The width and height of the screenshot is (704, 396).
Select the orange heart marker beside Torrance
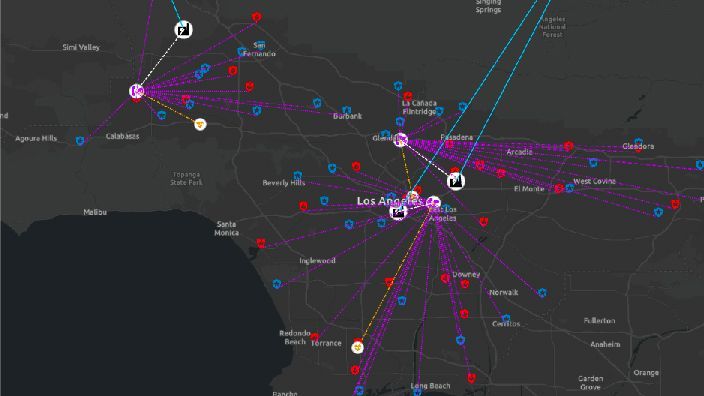tap(357, 348)
